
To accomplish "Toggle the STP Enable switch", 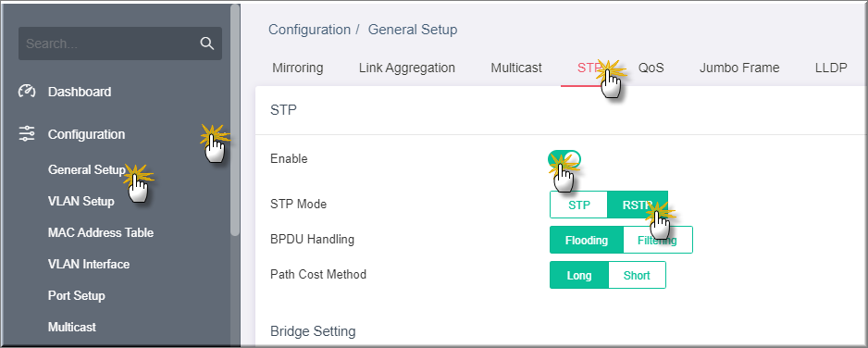I will (x=564, y=159).
